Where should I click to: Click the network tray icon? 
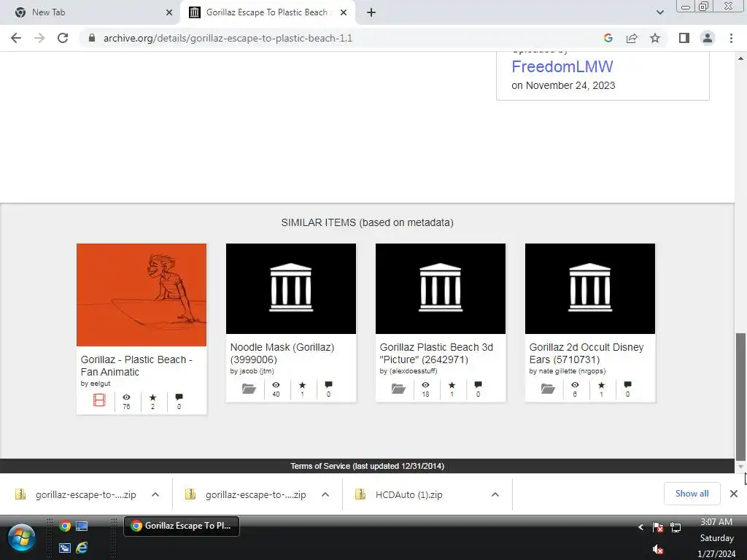tap(676, 527)
